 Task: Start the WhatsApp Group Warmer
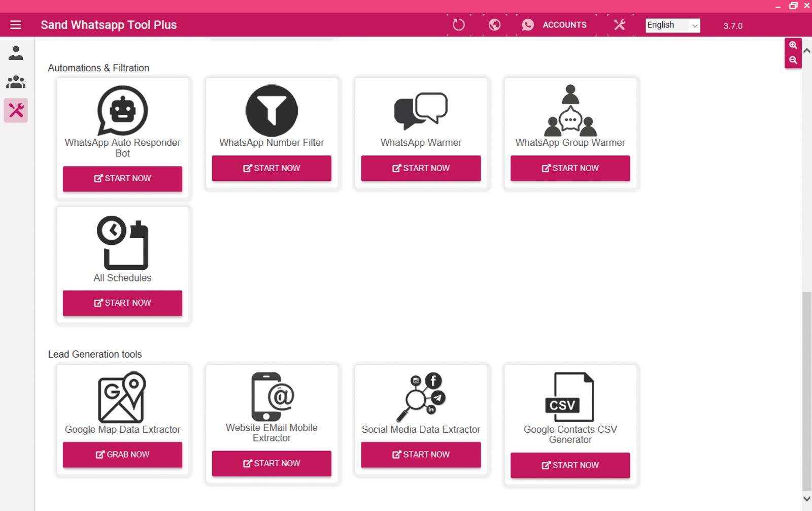pyautogui.click(x=570, y=168)
